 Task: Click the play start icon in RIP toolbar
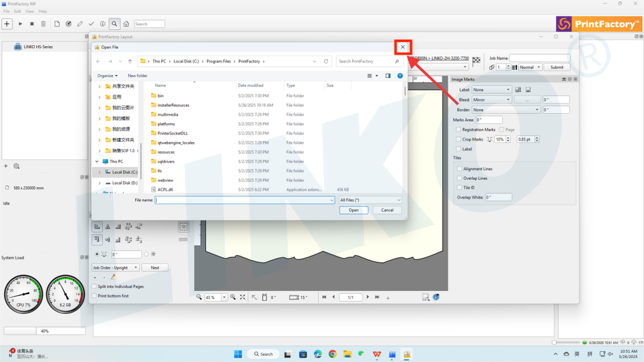point(21,24)
